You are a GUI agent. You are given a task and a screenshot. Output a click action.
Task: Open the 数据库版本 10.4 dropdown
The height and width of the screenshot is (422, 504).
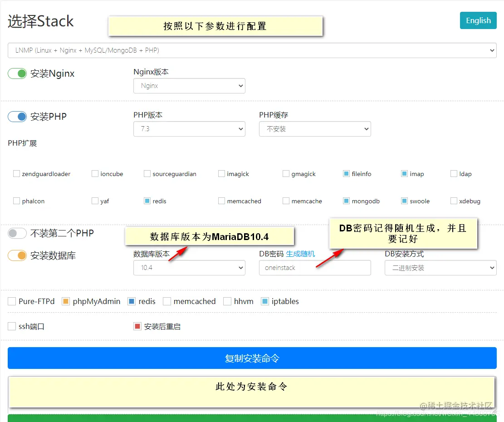189,268
